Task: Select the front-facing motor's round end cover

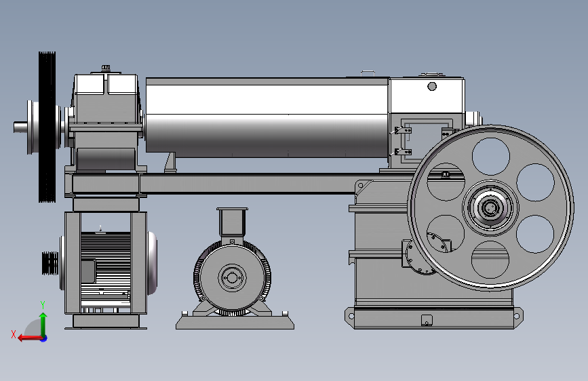Action: click(232, 278)
